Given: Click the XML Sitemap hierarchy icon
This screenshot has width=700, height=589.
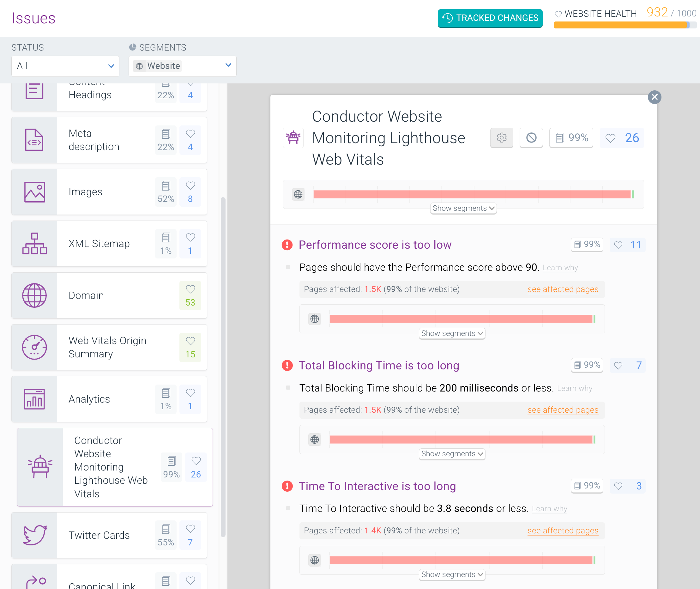Looking at the screenshot, I should tap(34, 244).
